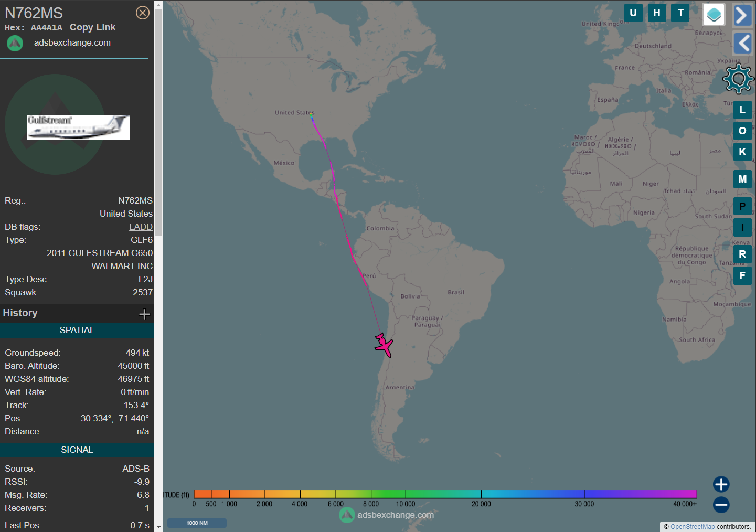The width and height of the screenshot is (756, 532).
Task: Click the SIGNAL section header
Action: tap(77, 450)
